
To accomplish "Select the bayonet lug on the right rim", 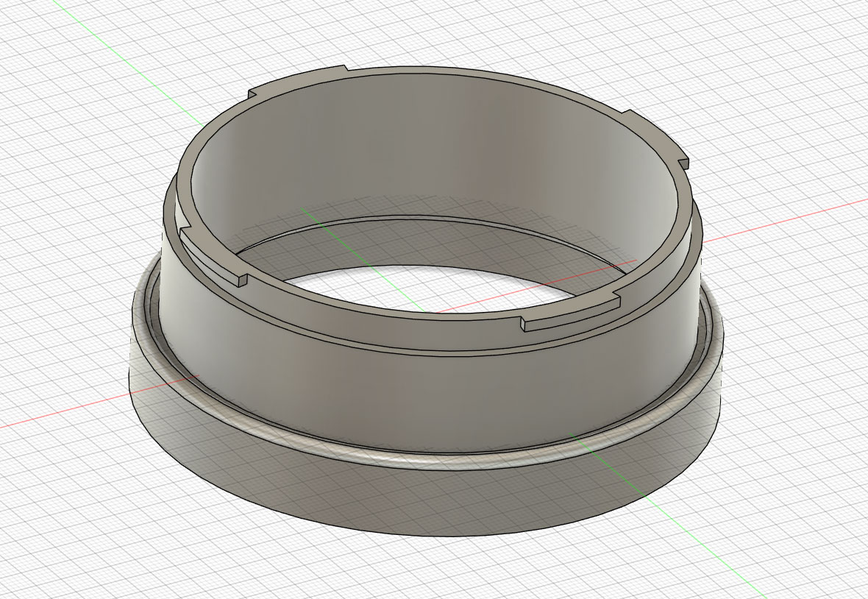I will [x=658, y=140].
